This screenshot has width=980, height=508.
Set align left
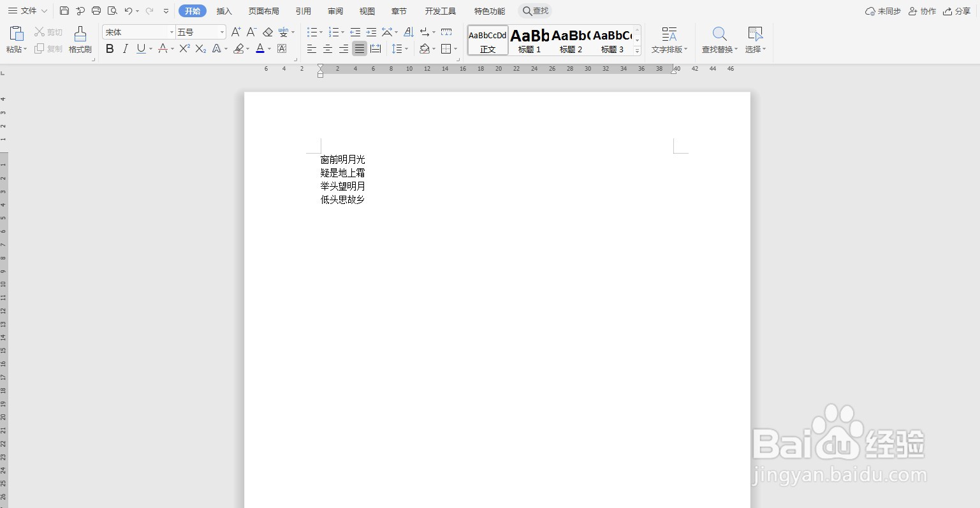click(x=312, y=48)
